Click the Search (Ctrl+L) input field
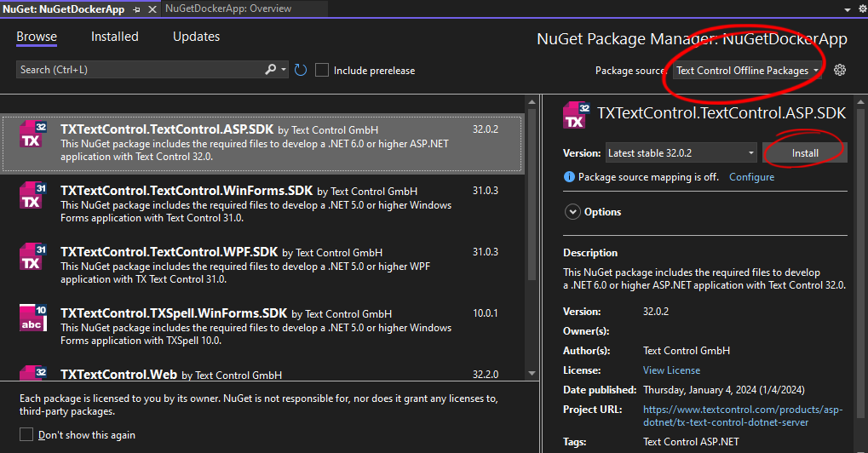Image resolution: width=868 pixels, height=453 pixels. coord(141,70)
